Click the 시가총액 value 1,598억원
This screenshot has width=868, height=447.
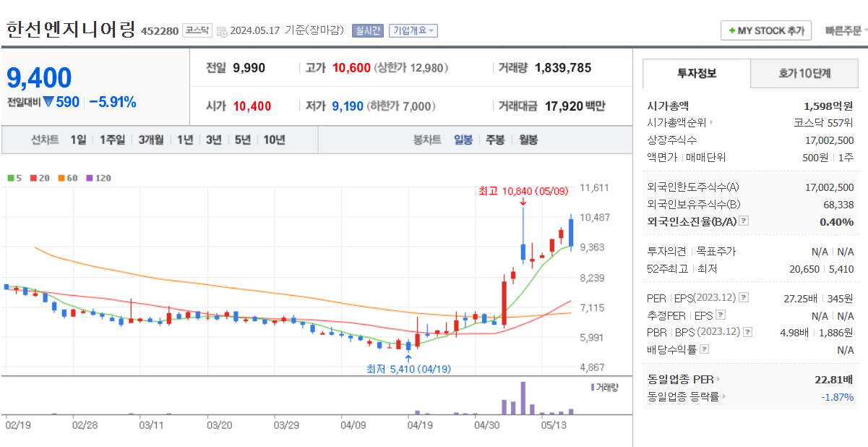pyautogui.click(x=828, y=106)
